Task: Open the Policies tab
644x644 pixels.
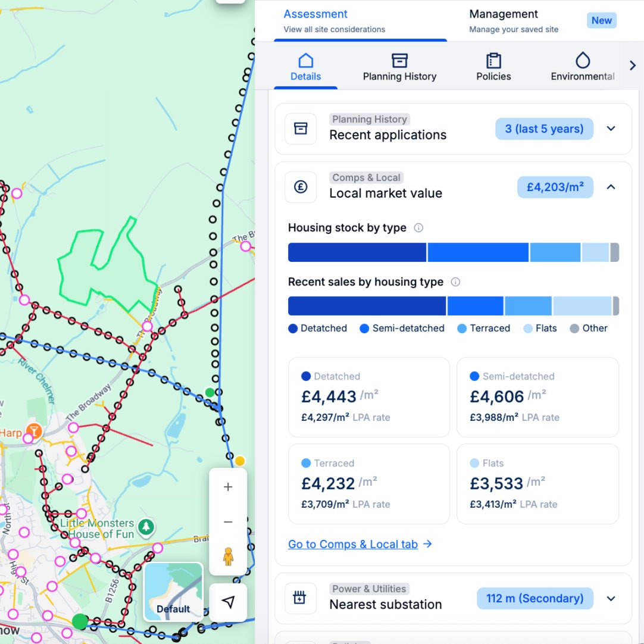Action: [x=493, y=68]
